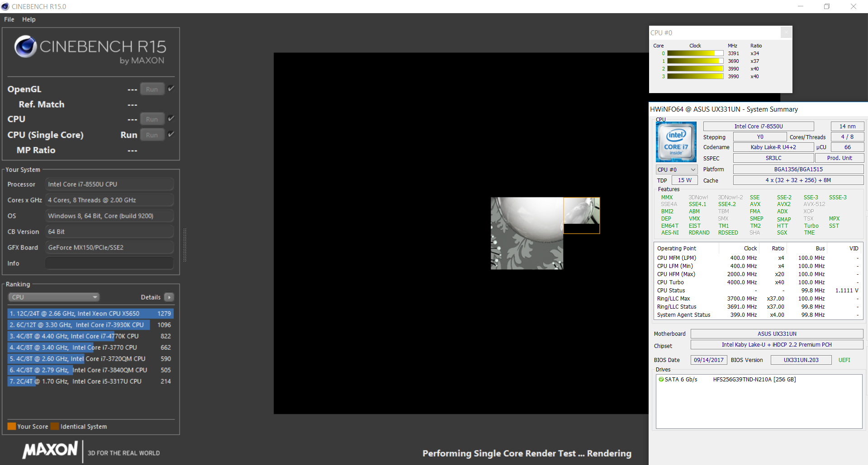Click the 4 / 8 Cores/Threads field
This screenshot has width=868, height=465.
pyautogui.click(x=847, y=136)
